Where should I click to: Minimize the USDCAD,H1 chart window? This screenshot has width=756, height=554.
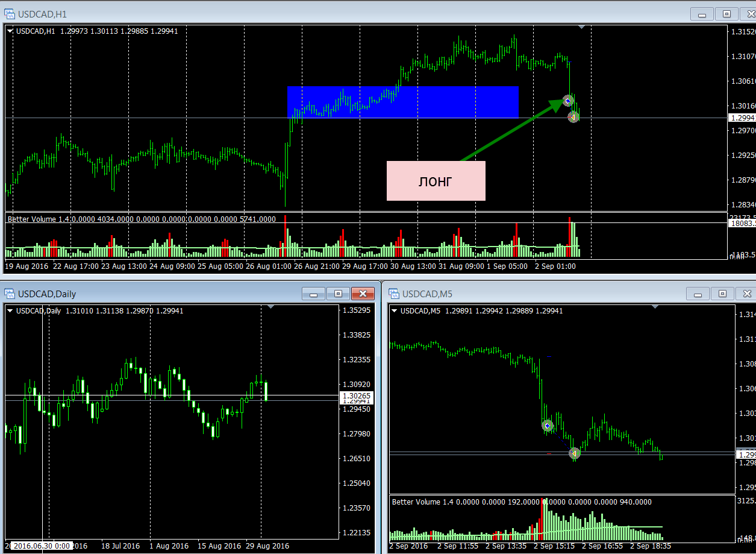(702, 13)
